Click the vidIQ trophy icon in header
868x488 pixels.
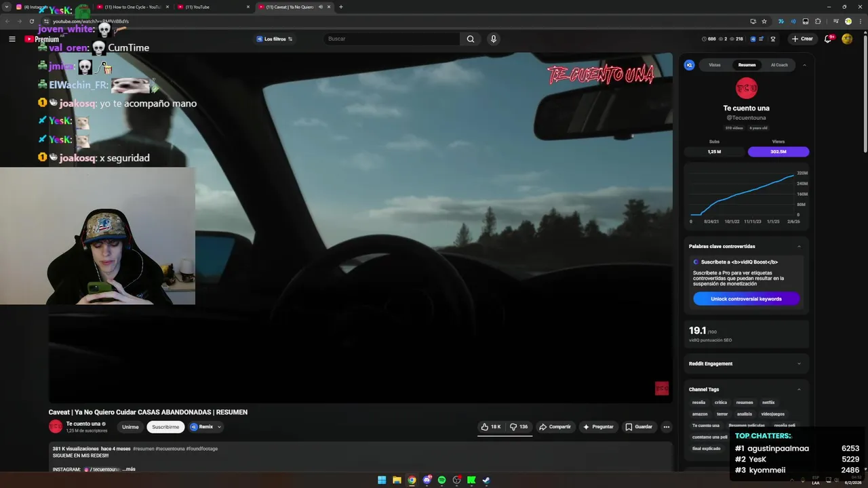click(x=772, y=39)
